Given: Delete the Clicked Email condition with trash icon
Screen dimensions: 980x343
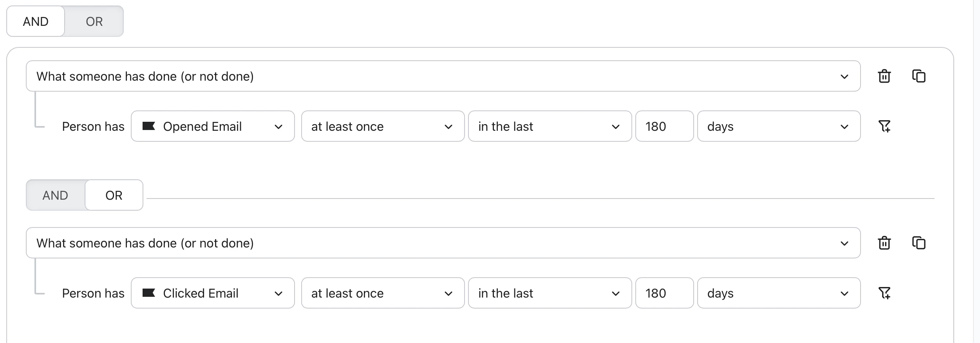Looking at the screenshot, I should pos(884,243).
